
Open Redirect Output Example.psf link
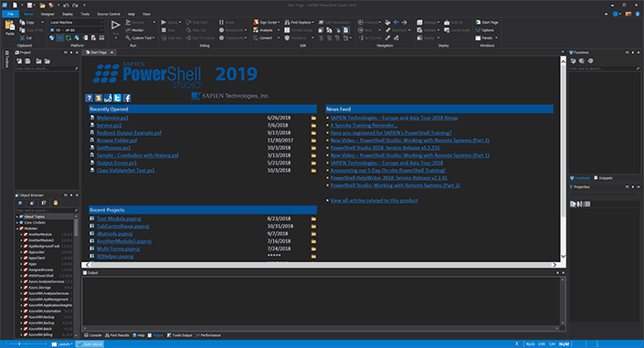[x=129, y=132]
